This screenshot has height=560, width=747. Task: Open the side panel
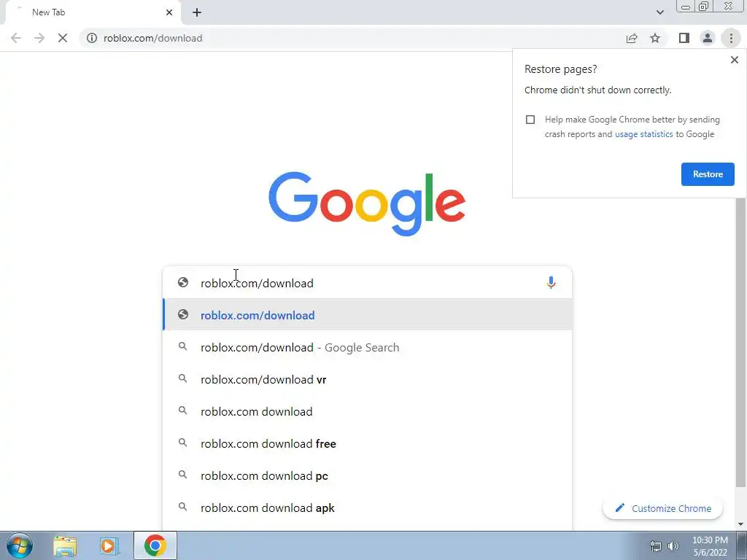[x=684, y=38]
